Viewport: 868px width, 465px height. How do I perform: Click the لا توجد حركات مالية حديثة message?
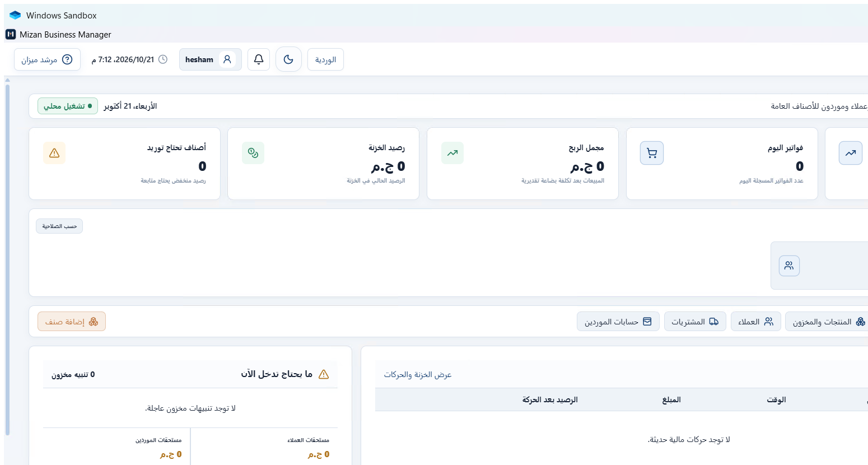(x=689, y=440)
